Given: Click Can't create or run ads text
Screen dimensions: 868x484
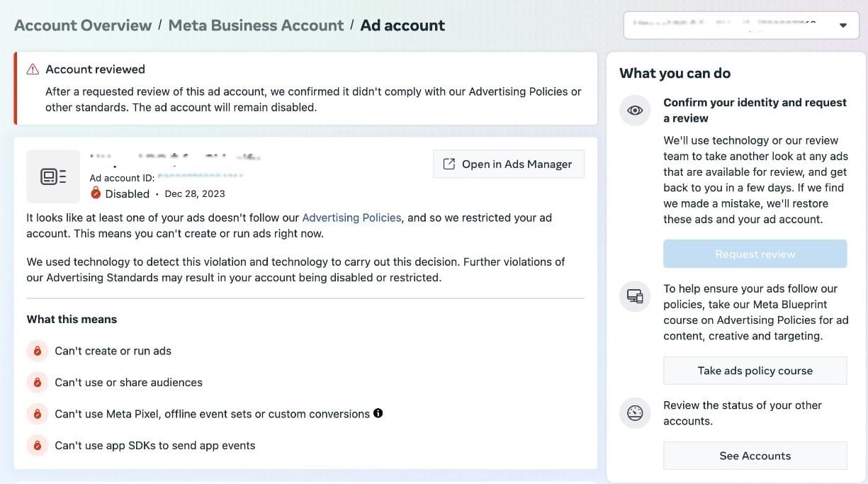Looking at the screenshot, I should tap(113, 351).
